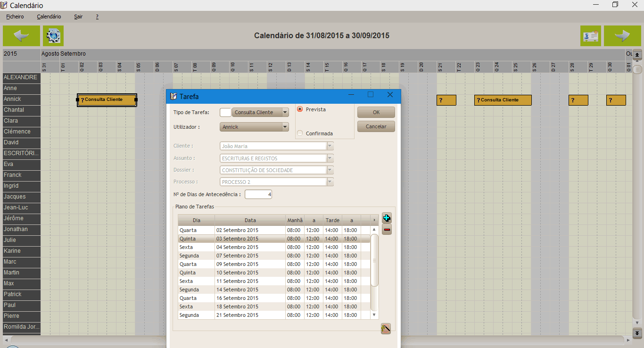
Task: Go to next period with right arrow
Action: 622,36
